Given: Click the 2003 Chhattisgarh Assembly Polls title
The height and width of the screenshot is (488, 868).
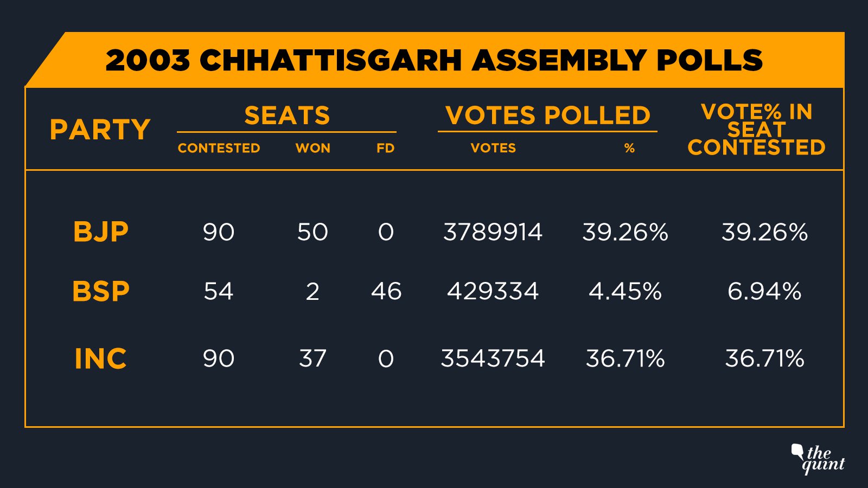Looking at the screenshot, I should pyautogui.click(x=434, y=60).
